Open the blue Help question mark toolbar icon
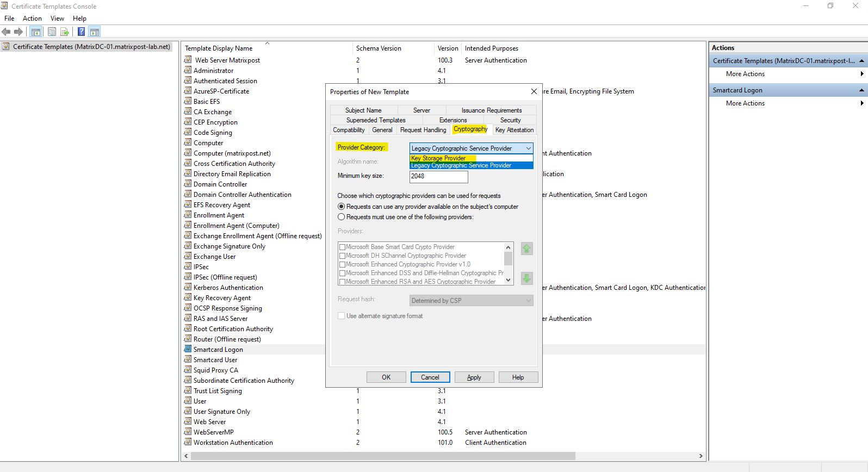 (x=81, y=32)
